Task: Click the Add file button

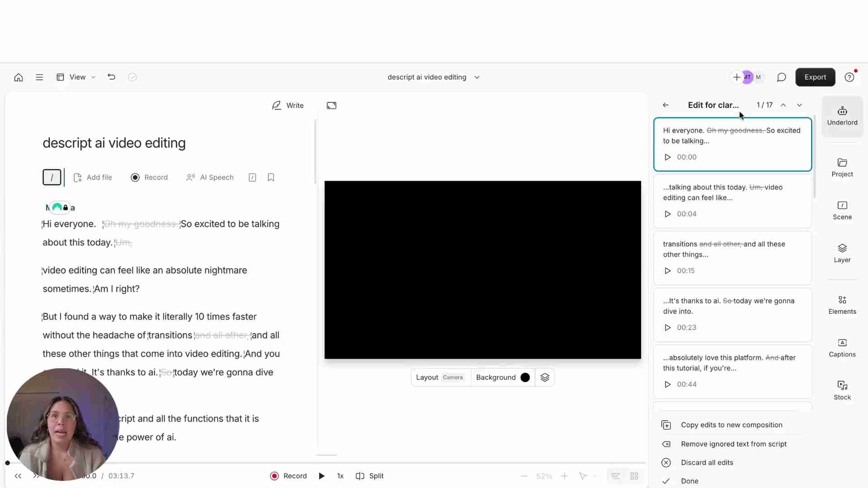Action: 93,178
